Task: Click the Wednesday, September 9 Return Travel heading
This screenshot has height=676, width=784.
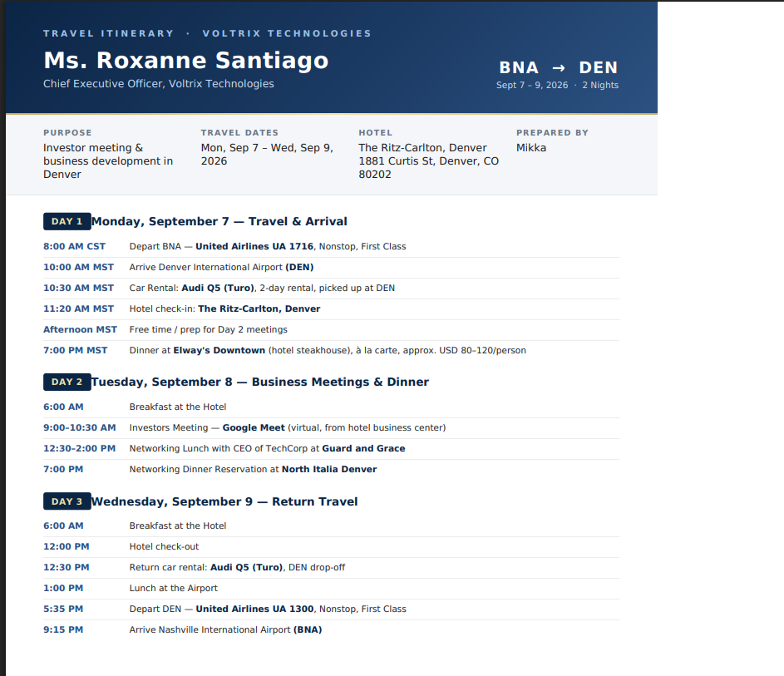Action: [224, 501]
